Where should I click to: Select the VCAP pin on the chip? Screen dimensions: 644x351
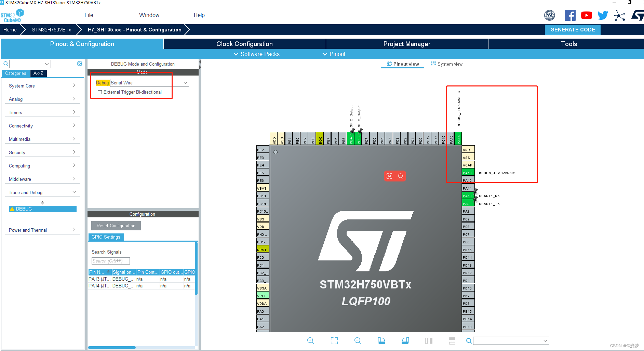(x=468, y=165)
